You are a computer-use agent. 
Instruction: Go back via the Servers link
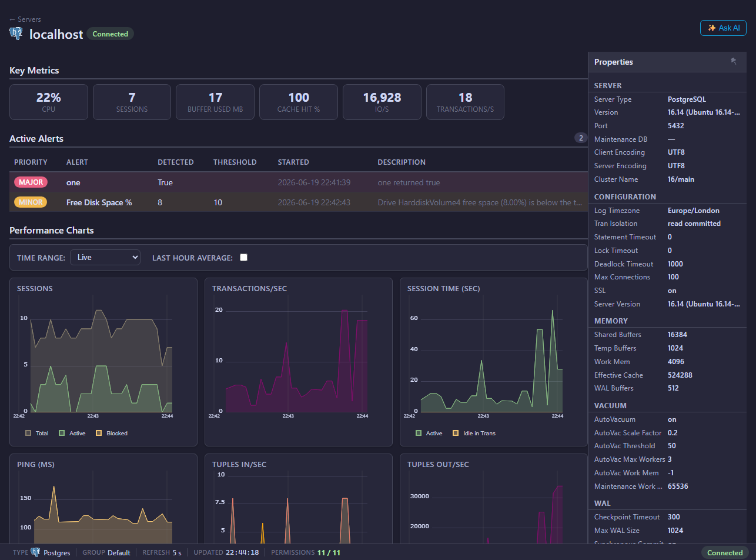tap(25, 19)
